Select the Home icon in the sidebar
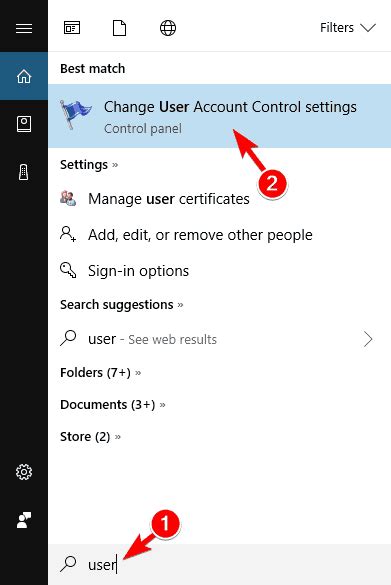 tap(24, 76)
